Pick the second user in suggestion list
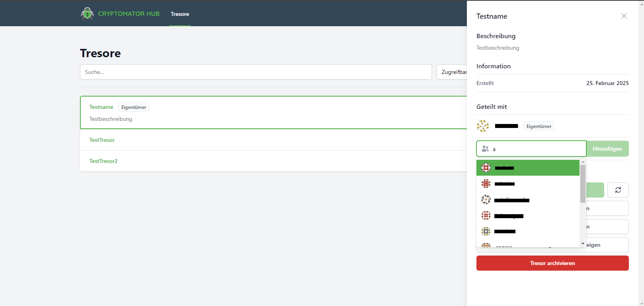Viewport: 644px width, 306px height. point(527,184)
